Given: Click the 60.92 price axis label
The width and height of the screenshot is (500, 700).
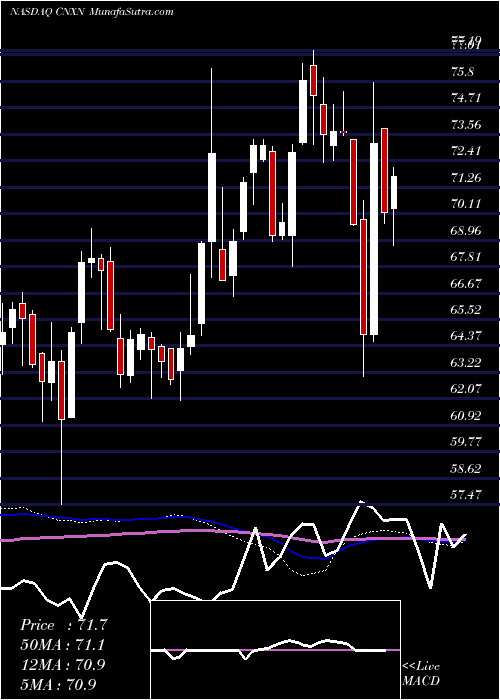Looking at the screenshot, I should pyautogui.click(x=466, y=416).
